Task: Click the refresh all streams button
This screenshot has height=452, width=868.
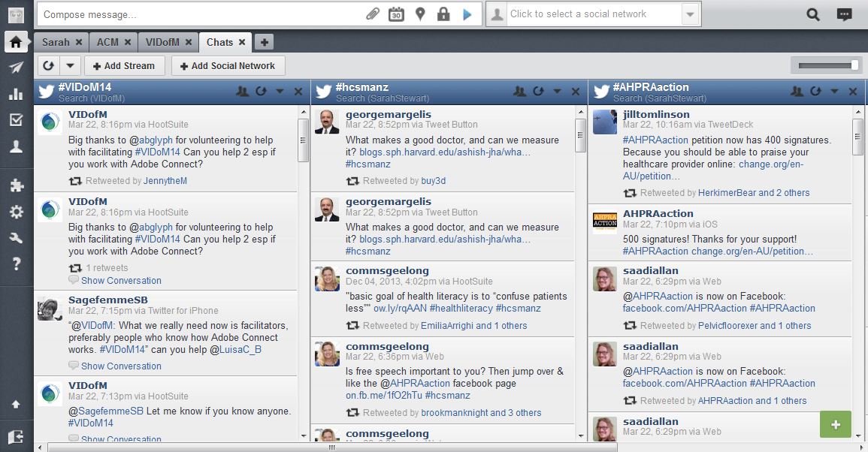Action: [x=49, y=66]
